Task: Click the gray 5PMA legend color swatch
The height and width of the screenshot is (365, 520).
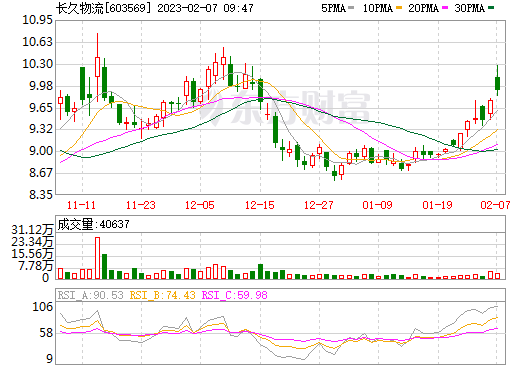Action: point(351,8)
